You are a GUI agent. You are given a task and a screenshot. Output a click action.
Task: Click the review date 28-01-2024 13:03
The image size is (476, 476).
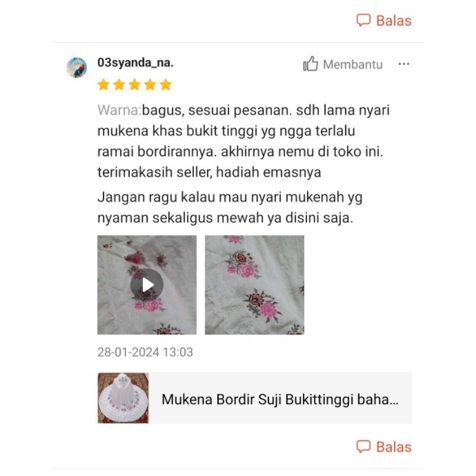[x=145, y=352]
